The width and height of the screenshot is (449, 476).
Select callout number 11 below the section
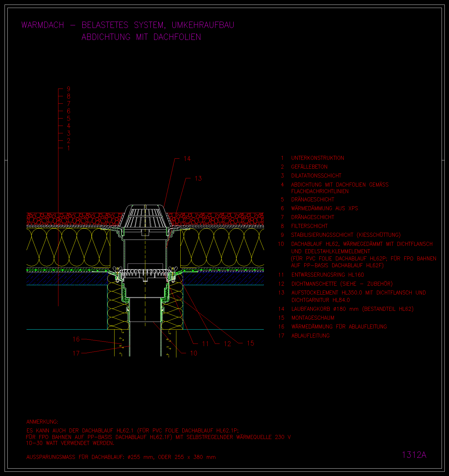[205, 344]
